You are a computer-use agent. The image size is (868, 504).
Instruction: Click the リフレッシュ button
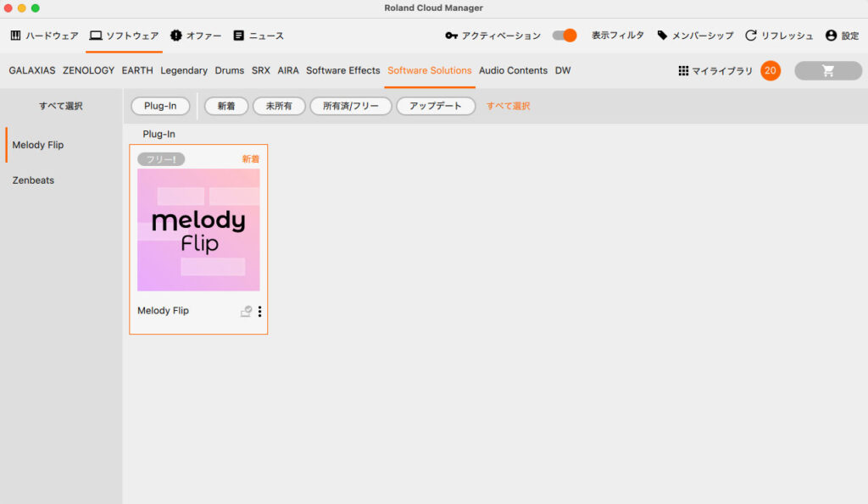779,36
